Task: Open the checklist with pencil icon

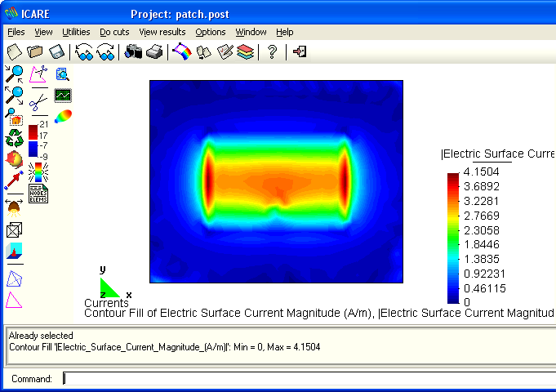Action: [225, 51]
